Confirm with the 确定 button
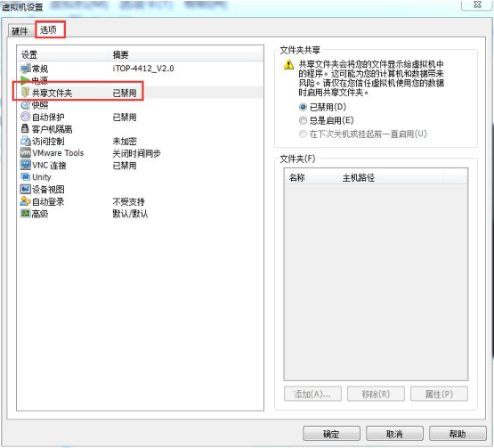This screenshot has height=448, width=494. pyautogui.click(x=331, y=434)
